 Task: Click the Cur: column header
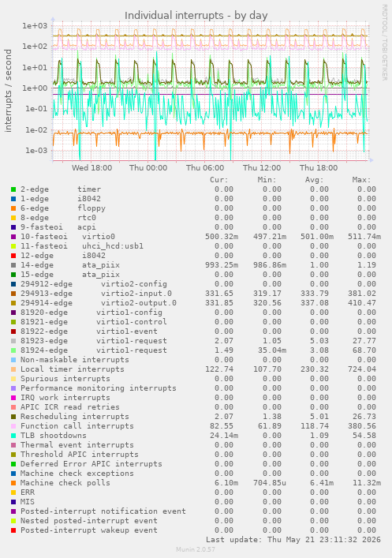point(219,180)
